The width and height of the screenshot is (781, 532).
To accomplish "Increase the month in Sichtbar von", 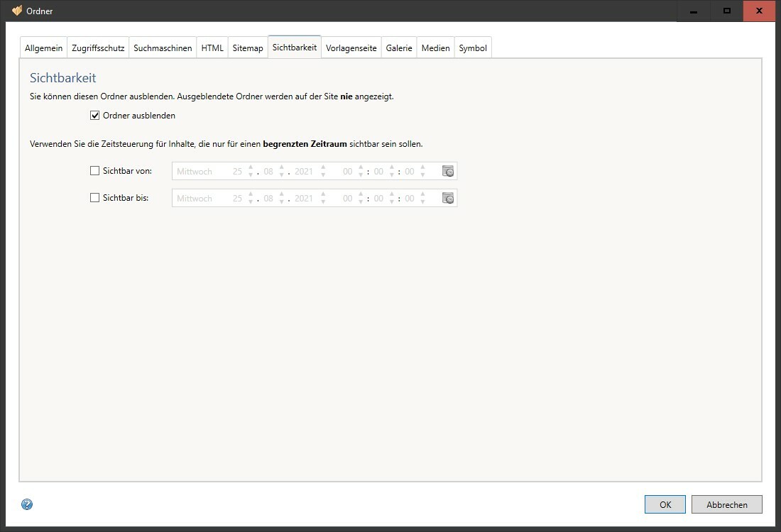I will coord(281,167).
